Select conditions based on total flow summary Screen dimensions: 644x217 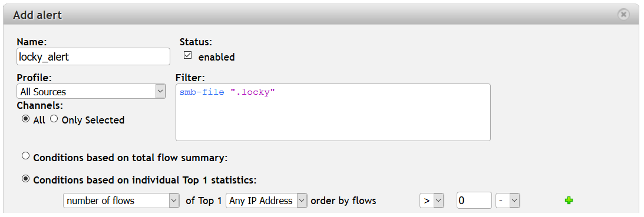(26, 156)
